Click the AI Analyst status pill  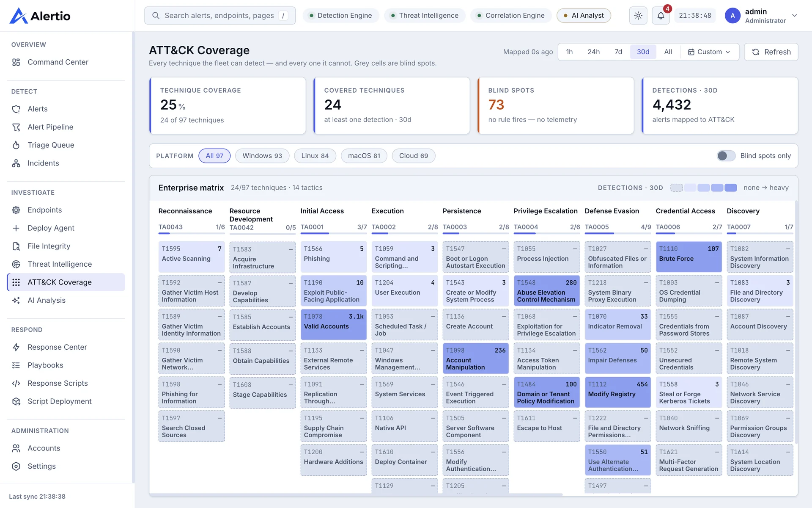584,16
